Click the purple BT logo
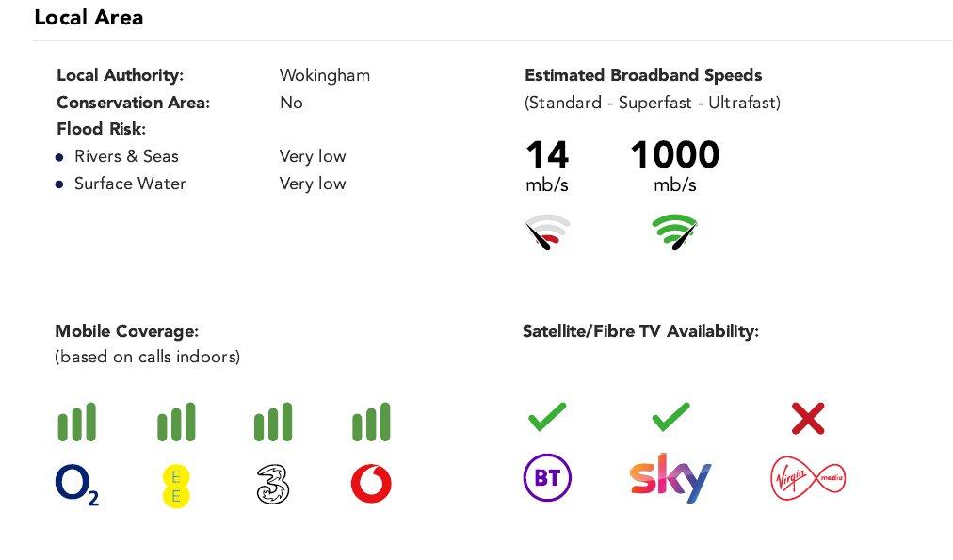Screen dimensions: 953x560 [x=547, y=479]
